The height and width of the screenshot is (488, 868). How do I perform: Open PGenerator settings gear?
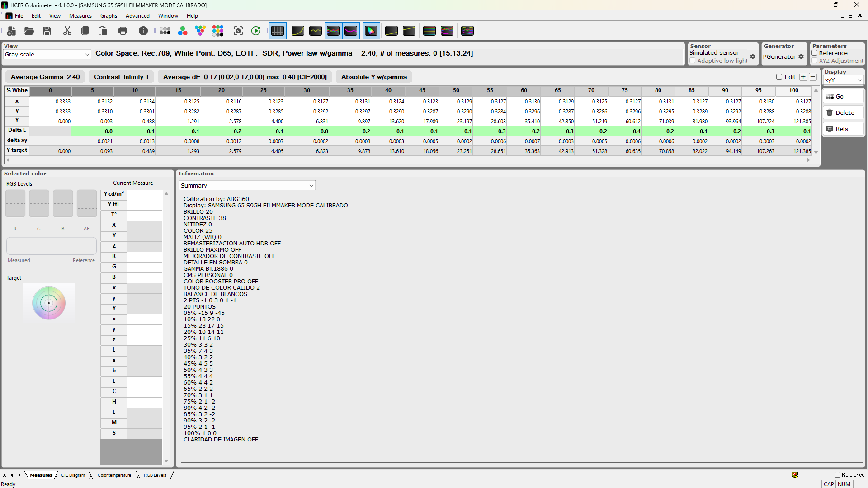tap(801, 56)
